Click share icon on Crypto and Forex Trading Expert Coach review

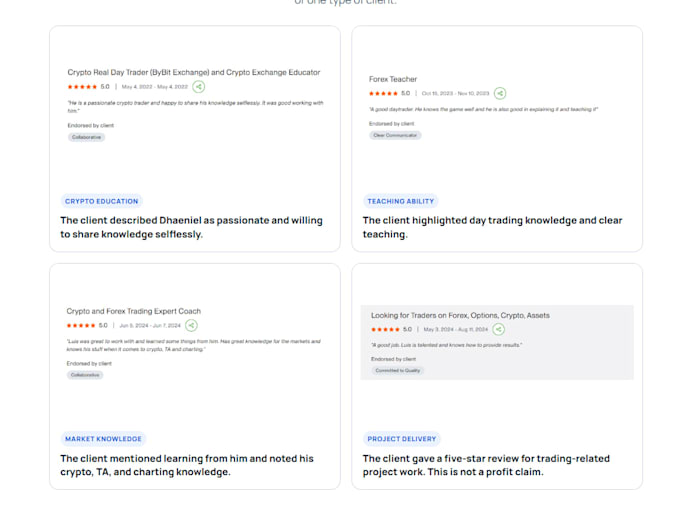(191, 325)
